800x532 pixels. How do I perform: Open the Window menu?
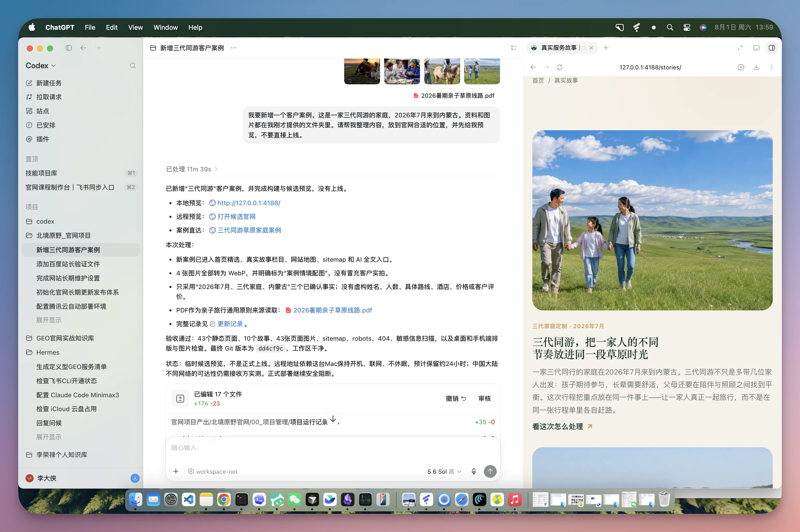tap(165, 28)
